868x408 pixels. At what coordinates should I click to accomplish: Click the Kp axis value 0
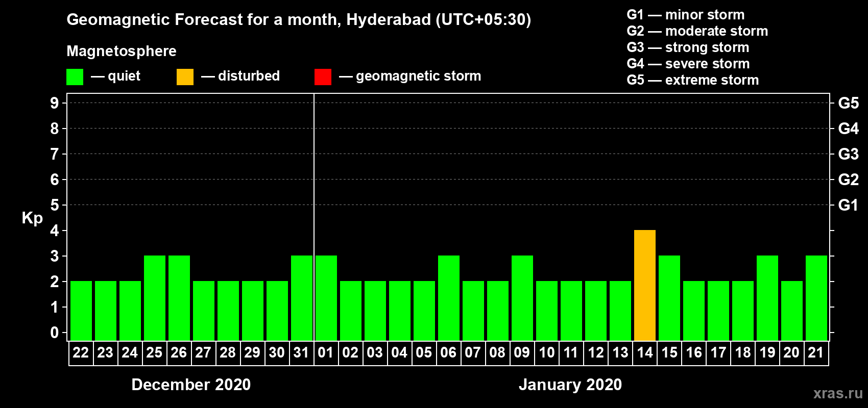pyautogui.click(x=55, y=333)
